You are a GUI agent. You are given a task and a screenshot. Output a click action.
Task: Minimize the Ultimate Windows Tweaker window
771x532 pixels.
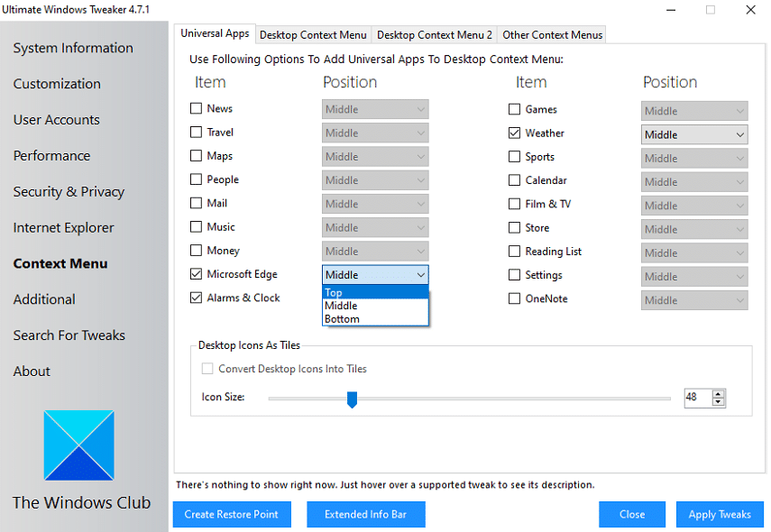click(671, 10)
